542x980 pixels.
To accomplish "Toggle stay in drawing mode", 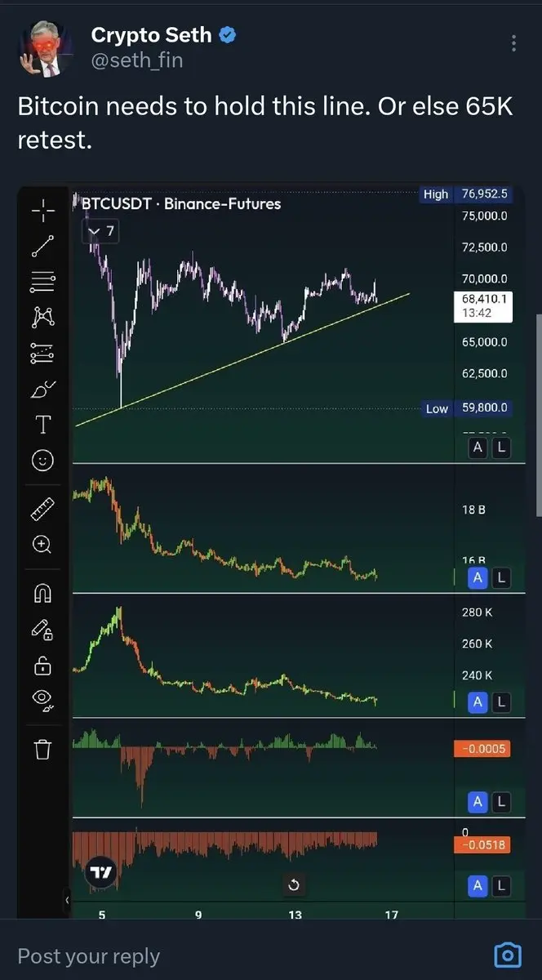I will point(42,630).
